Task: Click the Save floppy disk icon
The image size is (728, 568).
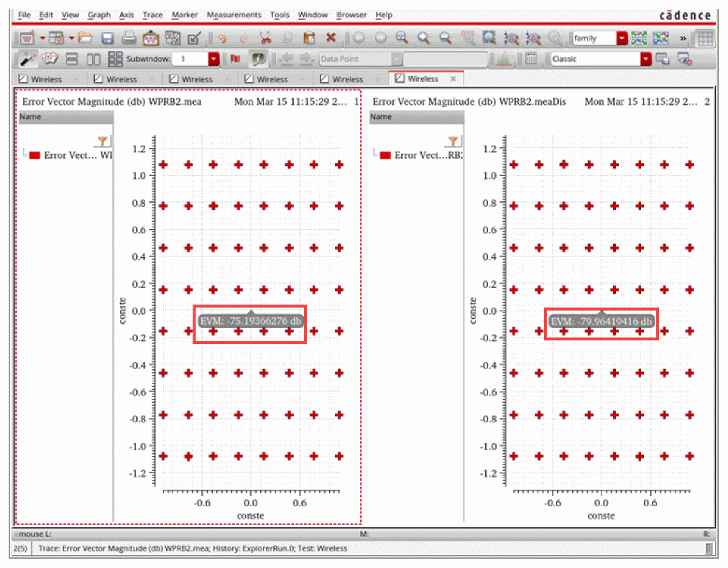Action: tap(107, 38)
